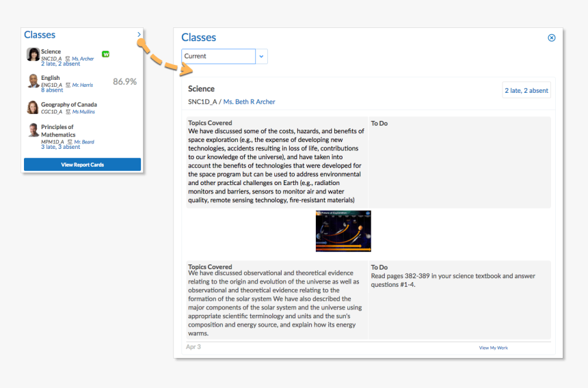The width and height of the screenshot is (588, 388).
Task: Expand the Classes panel chevron arrow
Action: (139, 34)
